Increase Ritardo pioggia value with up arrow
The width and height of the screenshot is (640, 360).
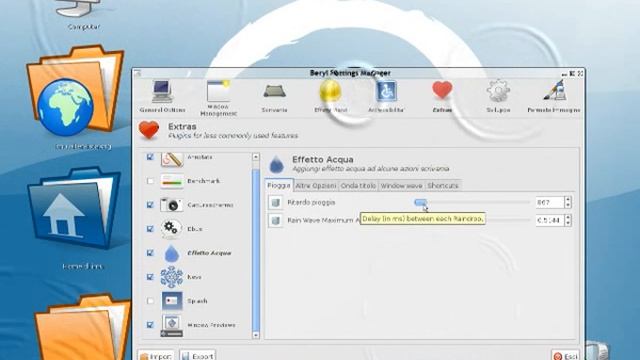568,199
